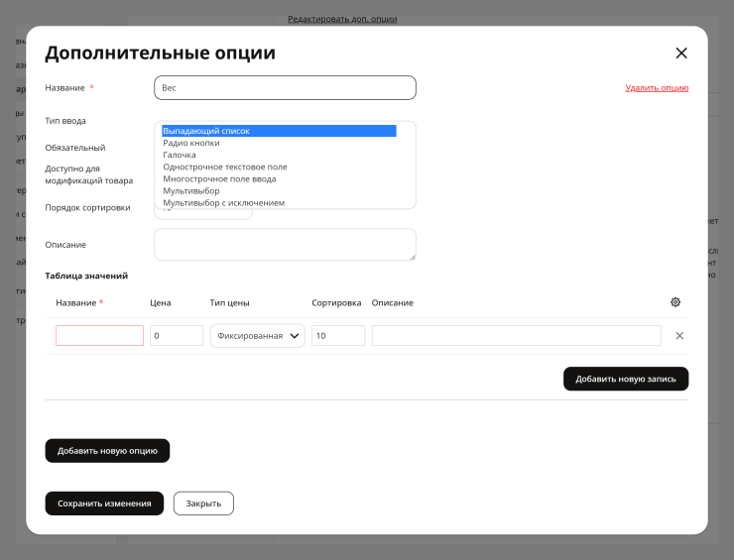Viewport: 734px width, 560px height.
Task: Click Добавить новую запись button
Action: pyautogui.click(x=626, y=379)
